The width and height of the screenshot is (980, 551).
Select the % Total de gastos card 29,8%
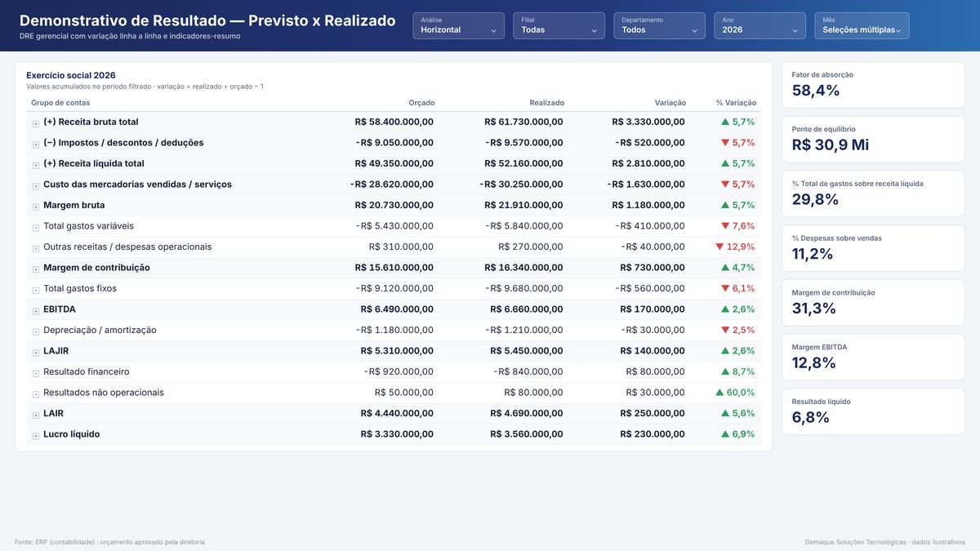click(x=873, y=193)
